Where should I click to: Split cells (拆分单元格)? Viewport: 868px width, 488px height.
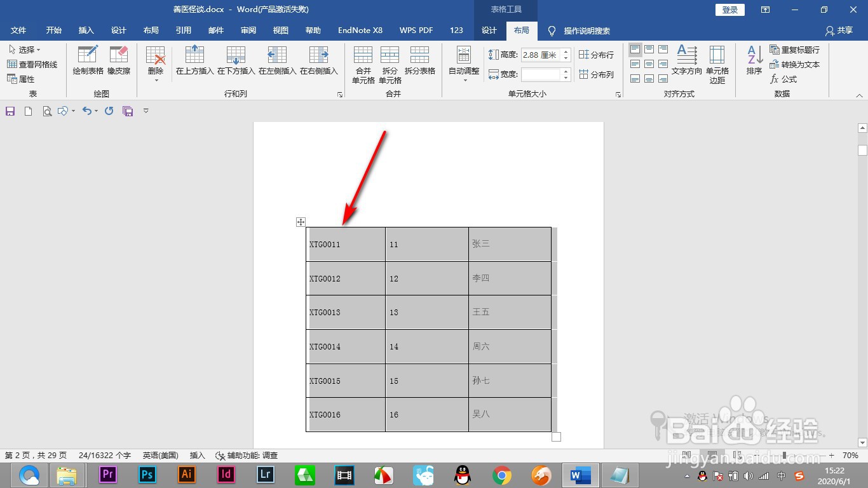(x=390, y=65)
